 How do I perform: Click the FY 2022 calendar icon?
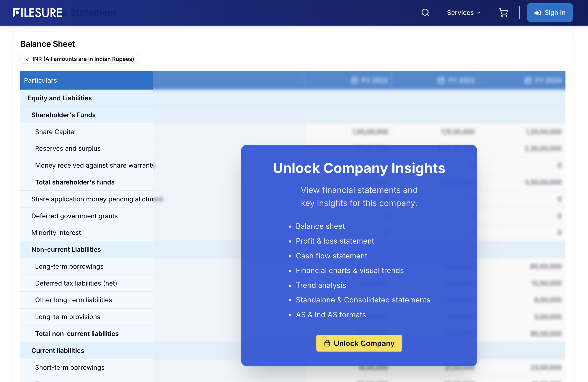tap(354, 81)
